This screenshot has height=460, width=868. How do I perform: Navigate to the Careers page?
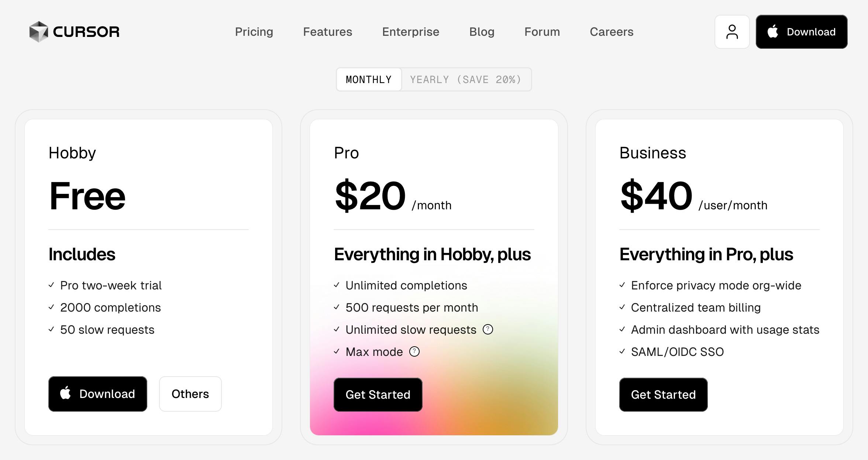tap(611, 32)
